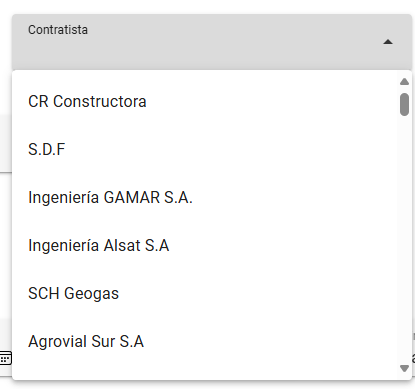Click the scrollbar down arrow
The image size is (415, 389).
404,368
